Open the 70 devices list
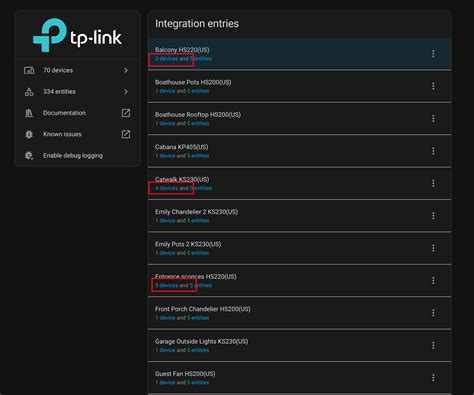The image size is (474, 395). click(77, 70)
